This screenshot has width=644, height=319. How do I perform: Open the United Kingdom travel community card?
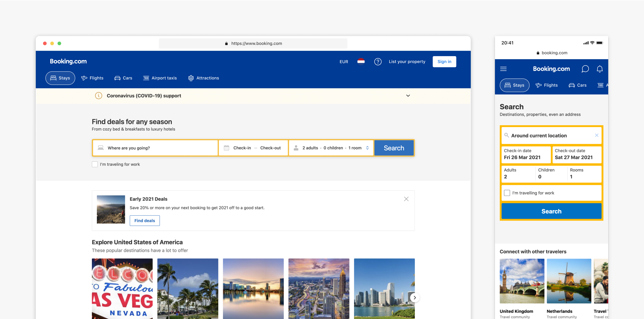pos(522,289)
